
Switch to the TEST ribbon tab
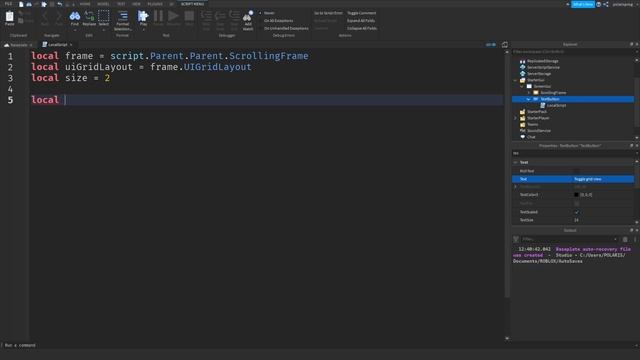121,4
